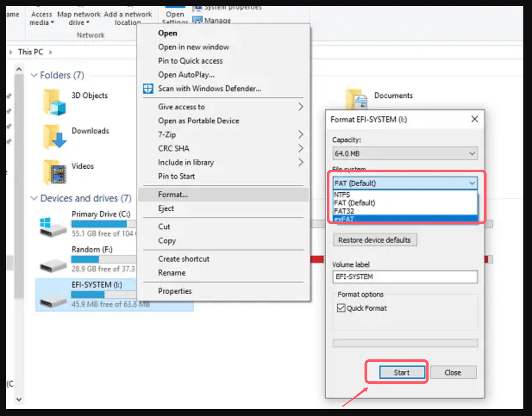Screen dimensions: 532x416
Task: Collapse the Devices and drives section
Action: click(x=34, y=198)
